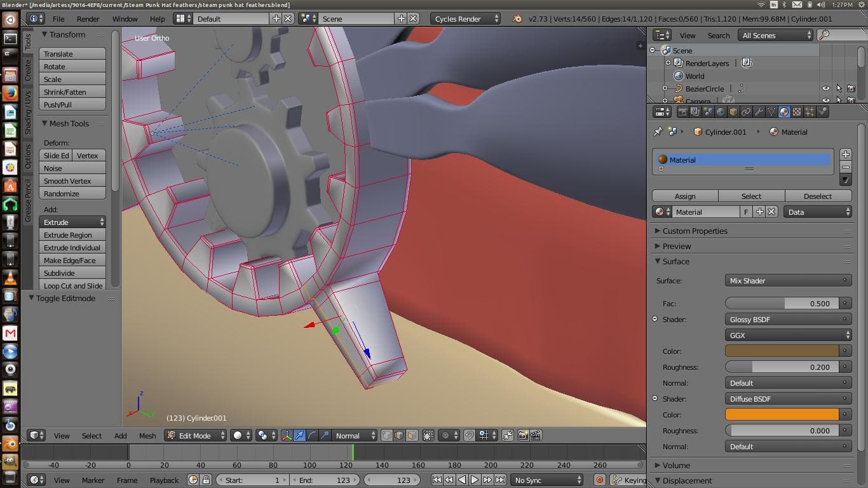Change the Glossy BSDF shader dropdown
The image size is (868, 488).
[788, 319]
